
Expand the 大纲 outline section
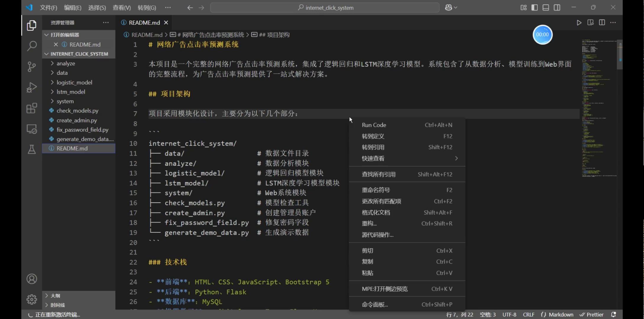pyautogui.click(x=79, y=296)
